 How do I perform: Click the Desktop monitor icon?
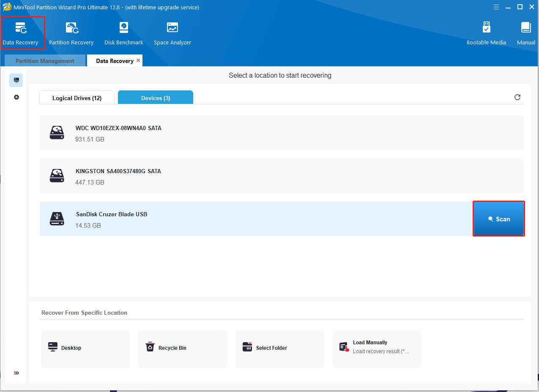point(53,347)
